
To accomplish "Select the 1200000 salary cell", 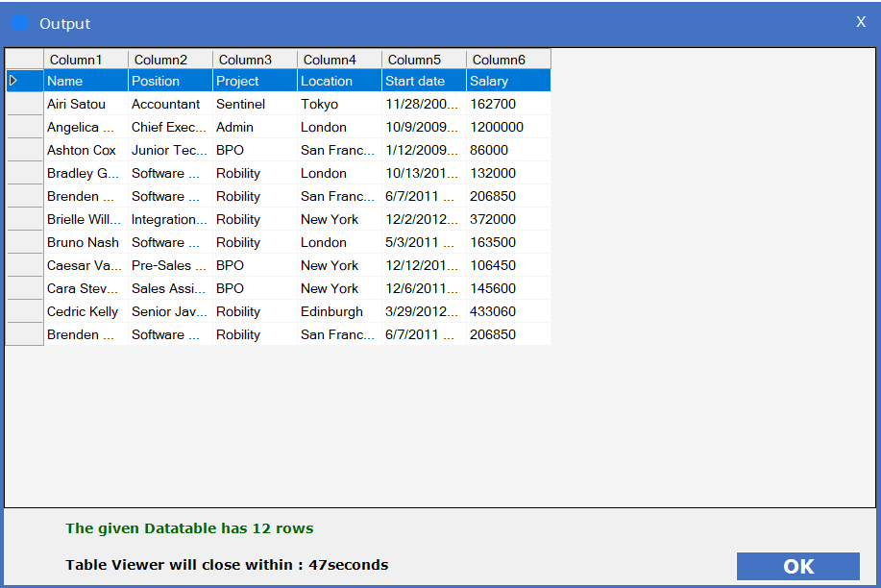I will click(x=507, y=127).
